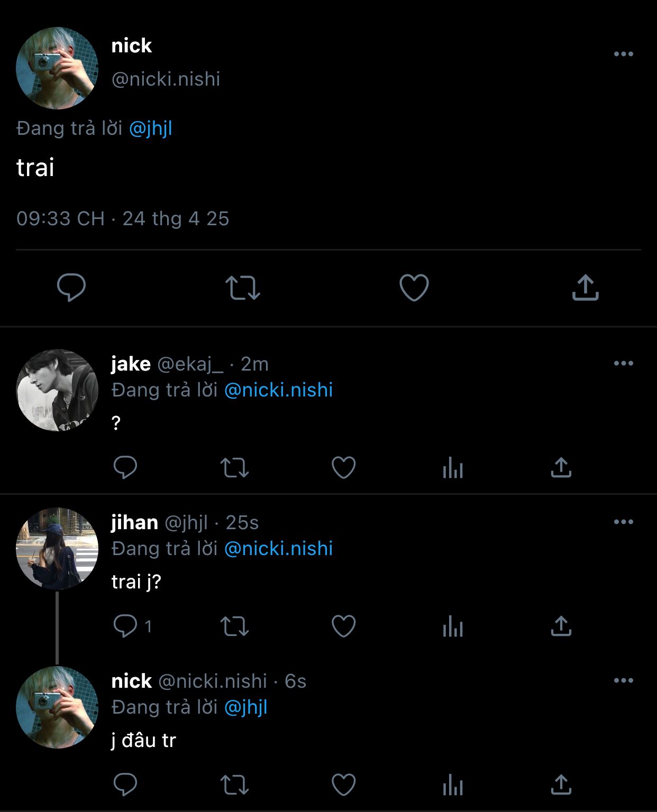Open jake's black-and-white profile picture

(57, 390)
